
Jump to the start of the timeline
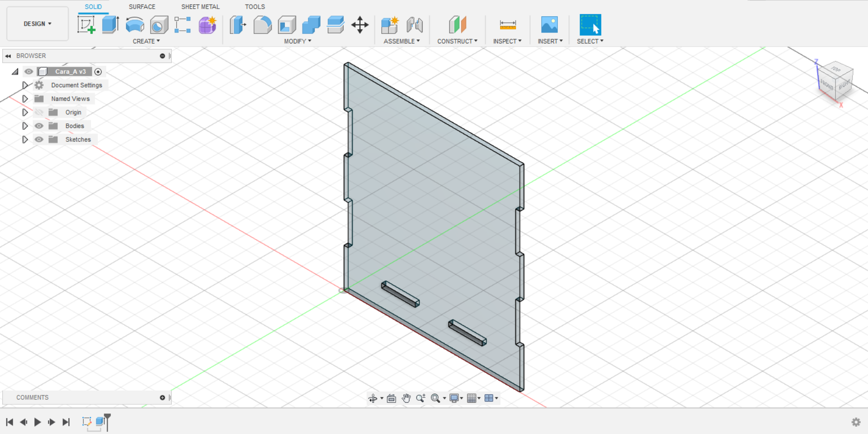click(9, 422)
